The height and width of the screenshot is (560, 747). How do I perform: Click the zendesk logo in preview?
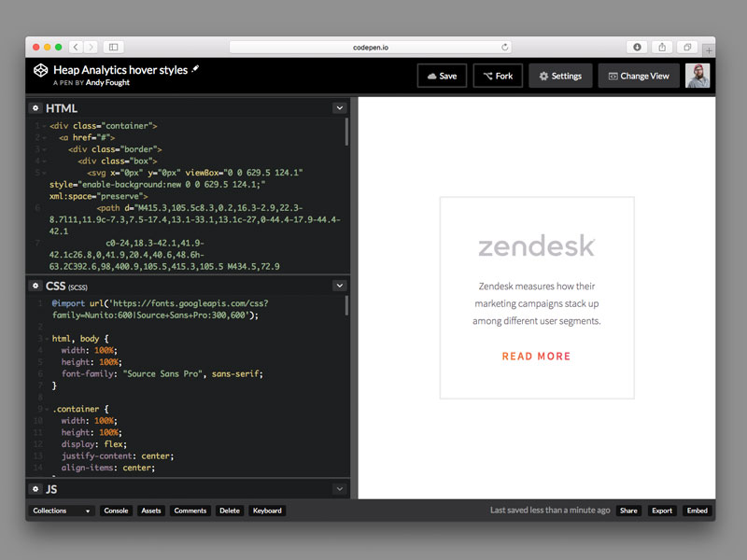point(537,245)
